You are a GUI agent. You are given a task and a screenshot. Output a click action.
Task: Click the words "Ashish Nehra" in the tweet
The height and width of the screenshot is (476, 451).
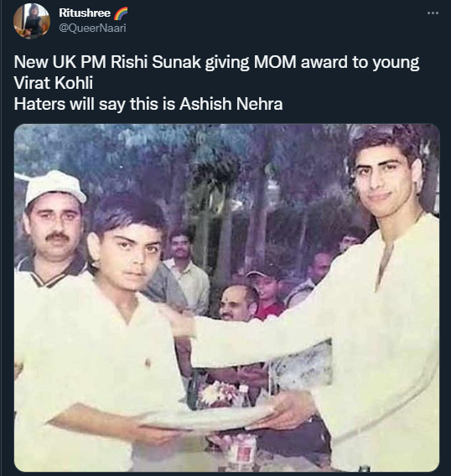(231, 104)
